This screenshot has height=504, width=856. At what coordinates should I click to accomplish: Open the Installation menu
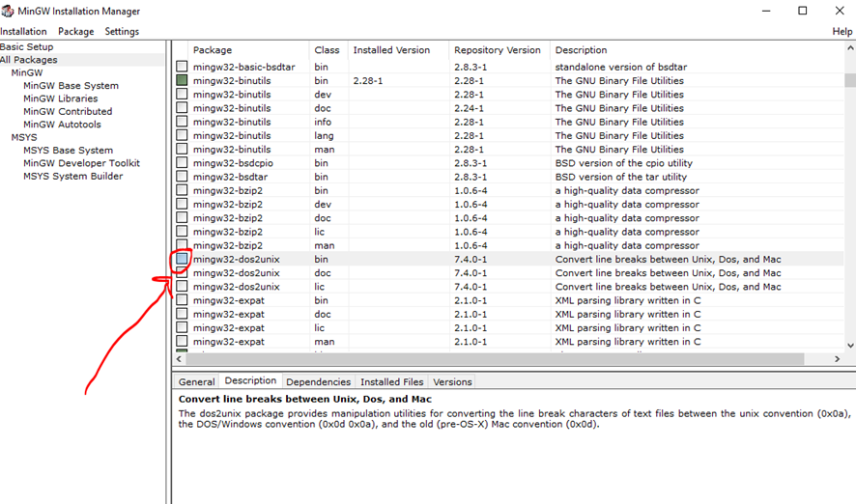click(x=23, y=32)
